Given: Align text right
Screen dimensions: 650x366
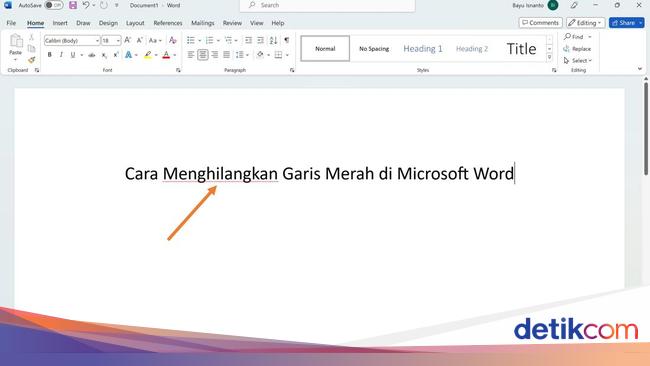Looking at the screenshot, I should pos(215,55).
